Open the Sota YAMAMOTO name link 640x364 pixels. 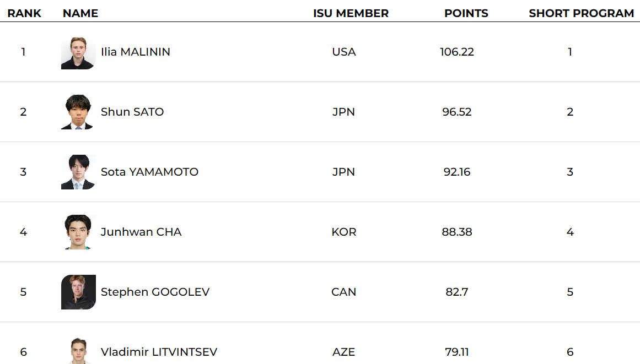[149, 172]
